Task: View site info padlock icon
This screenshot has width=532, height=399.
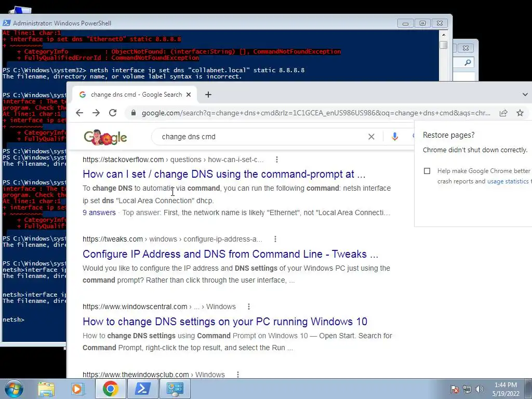Action: [x=134, y=113]
